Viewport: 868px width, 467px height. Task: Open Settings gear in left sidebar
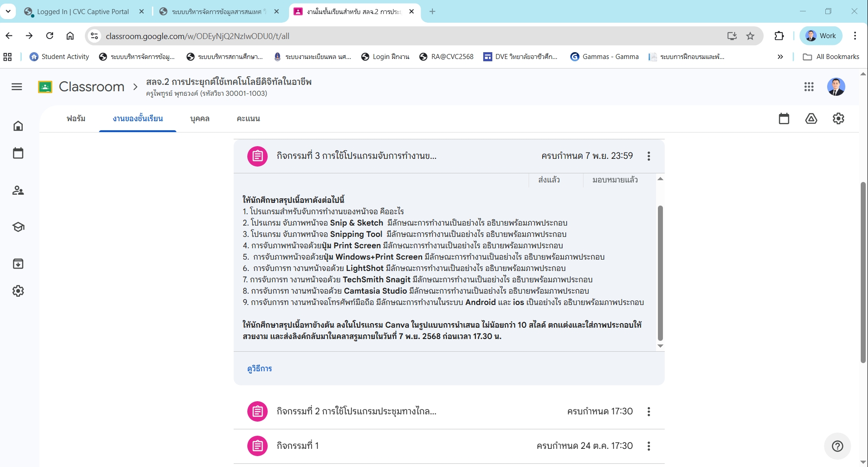(x=18, y=291)
